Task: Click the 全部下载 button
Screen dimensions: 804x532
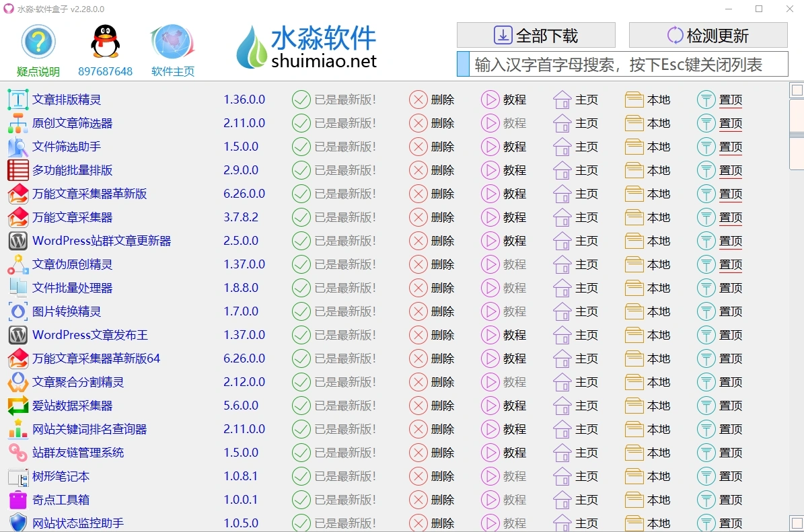Action: [x=536, y=36]
